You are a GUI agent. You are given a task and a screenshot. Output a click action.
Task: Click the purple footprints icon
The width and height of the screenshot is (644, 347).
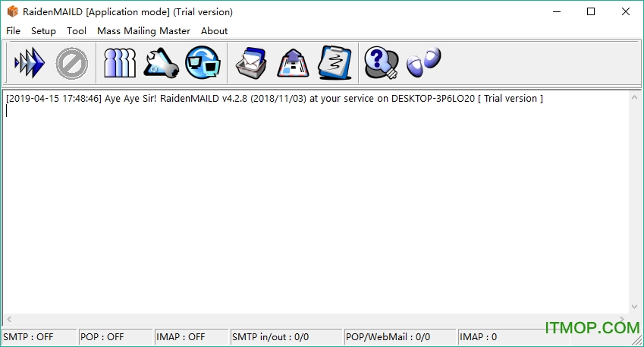coord(423,62)
